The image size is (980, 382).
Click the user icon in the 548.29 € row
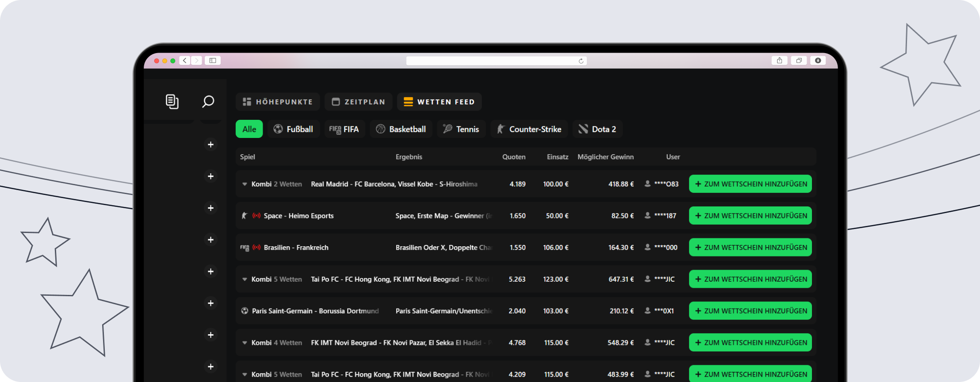click(x=647, y=343)
